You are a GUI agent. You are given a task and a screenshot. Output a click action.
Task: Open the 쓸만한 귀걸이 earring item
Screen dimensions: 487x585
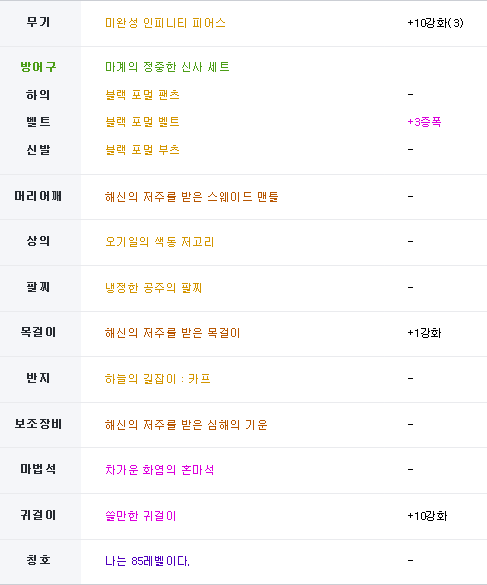pos(140,516)
